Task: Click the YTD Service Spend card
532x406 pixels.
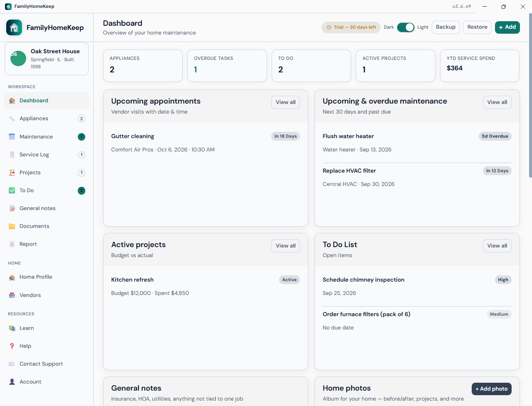Action: click(480, 66)
